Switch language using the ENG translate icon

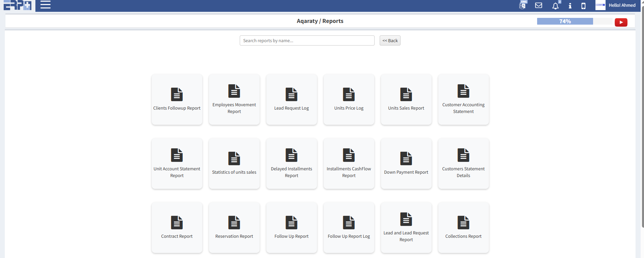tap(523, 5)
